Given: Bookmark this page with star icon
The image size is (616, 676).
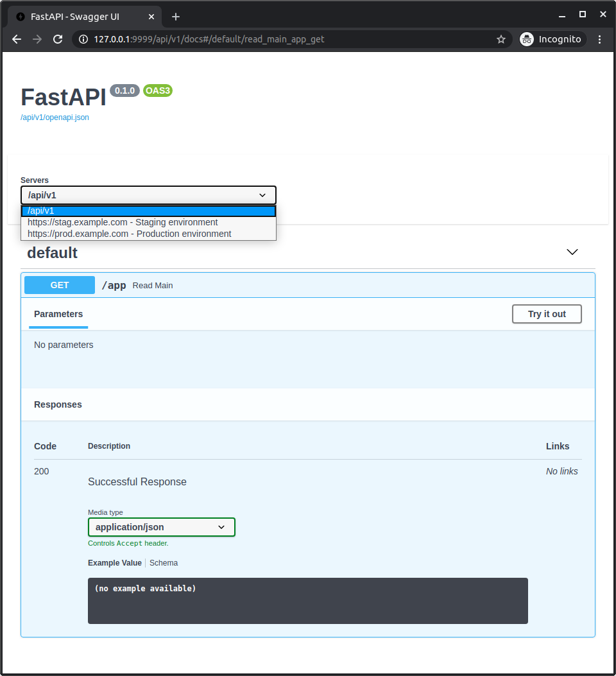Looking at the screenshot, I should (501, 39).
